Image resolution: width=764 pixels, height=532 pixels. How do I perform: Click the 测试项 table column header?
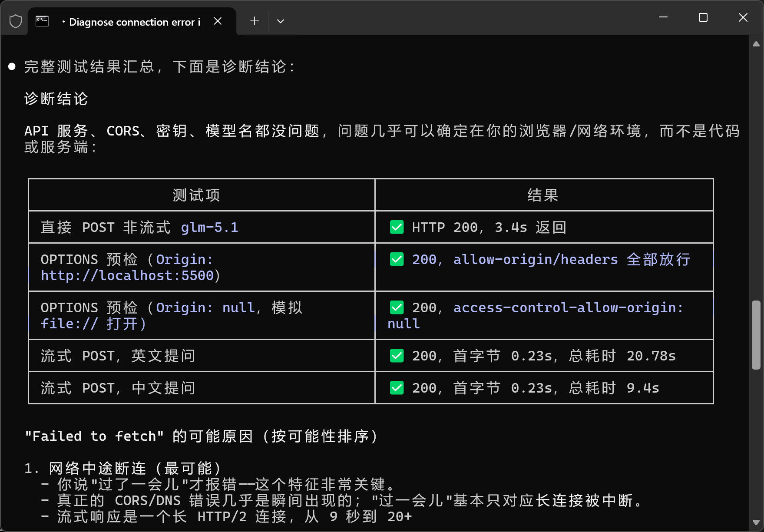point(196,195)
